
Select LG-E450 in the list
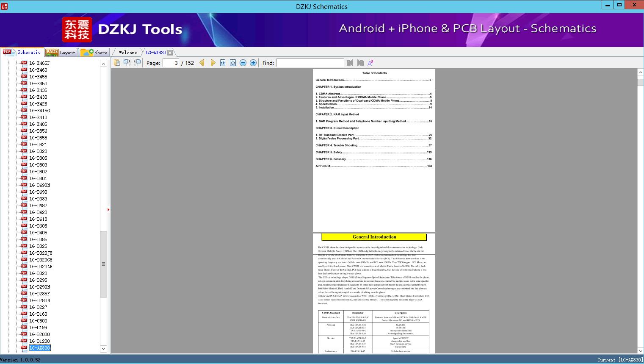[38, 83]
